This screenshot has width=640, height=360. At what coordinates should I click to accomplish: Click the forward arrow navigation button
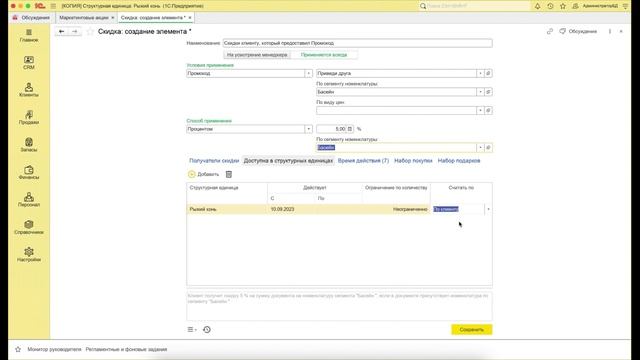[75, 31]
